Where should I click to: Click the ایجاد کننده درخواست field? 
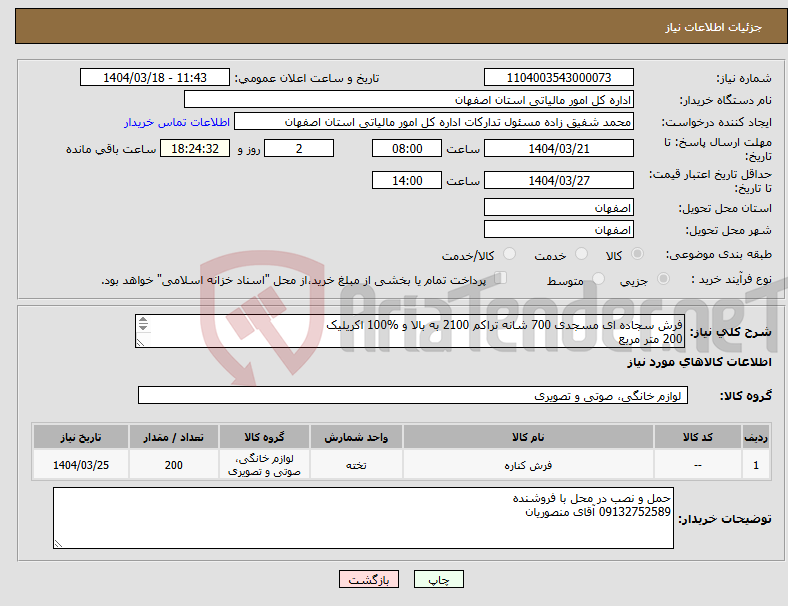[x=434, y=122]
